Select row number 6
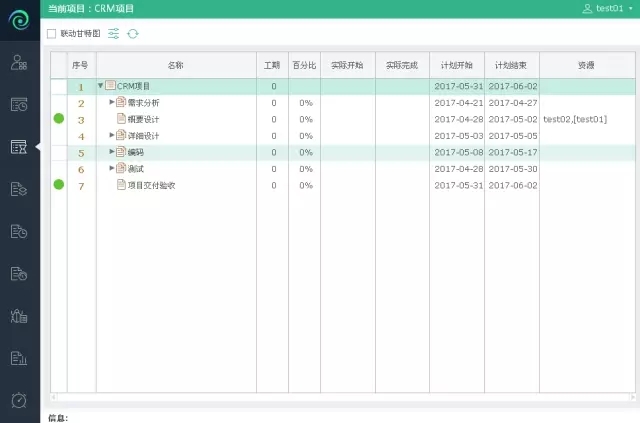The width and height of the screenshot is (640, 423). coord(81,169)
